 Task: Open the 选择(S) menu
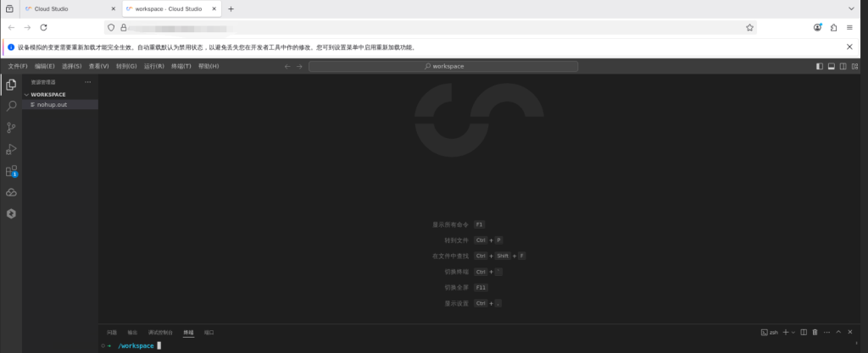click(72, 66)
